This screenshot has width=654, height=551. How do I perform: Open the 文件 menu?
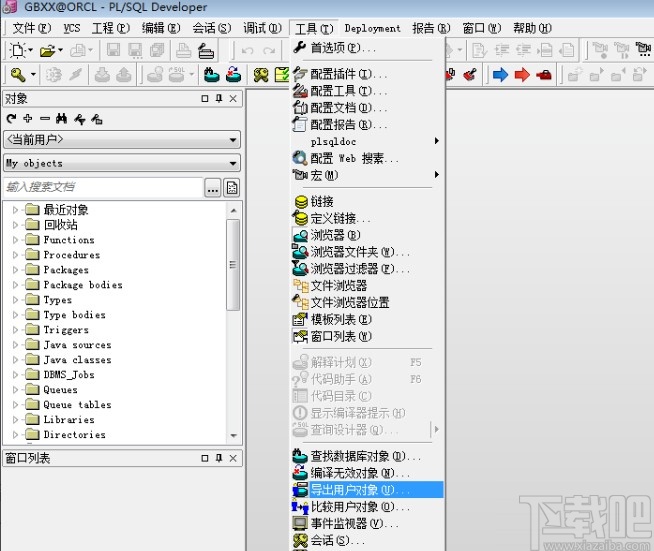coord(32,28)
